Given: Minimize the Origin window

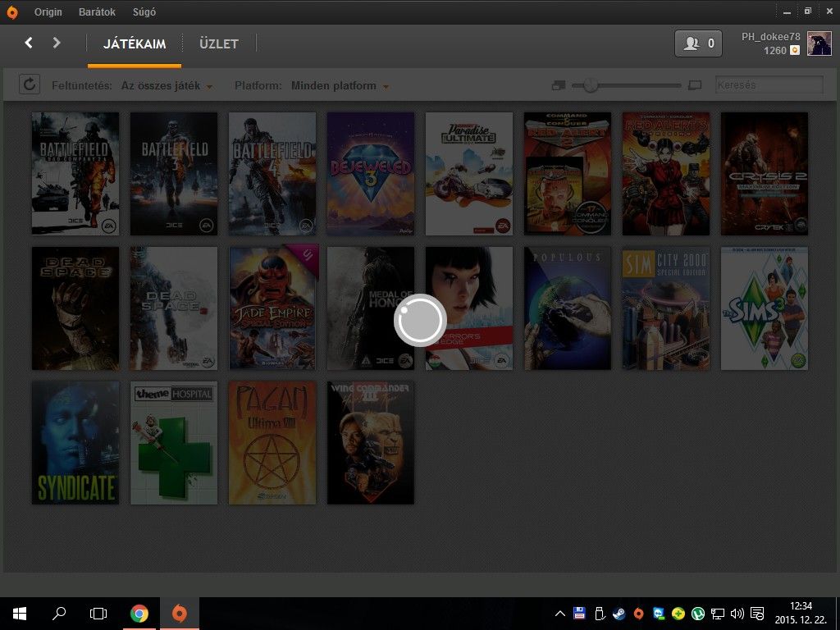Looking at the screenshot, I should tap(787, 11).
